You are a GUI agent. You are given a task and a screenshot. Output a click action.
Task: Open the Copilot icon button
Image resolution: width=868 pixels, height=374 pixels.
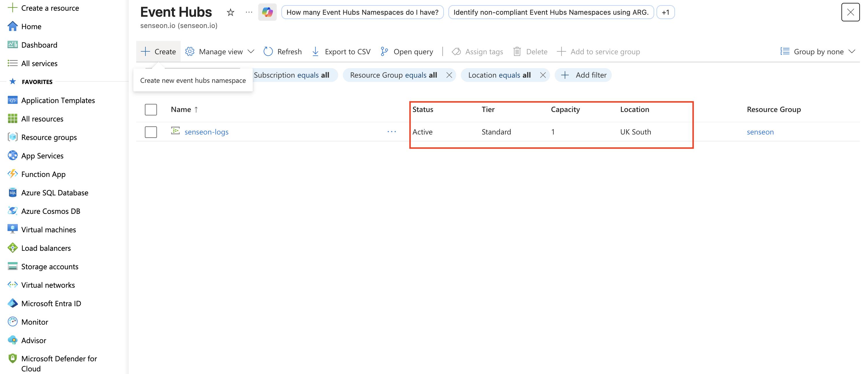click(x=267, y=12)
